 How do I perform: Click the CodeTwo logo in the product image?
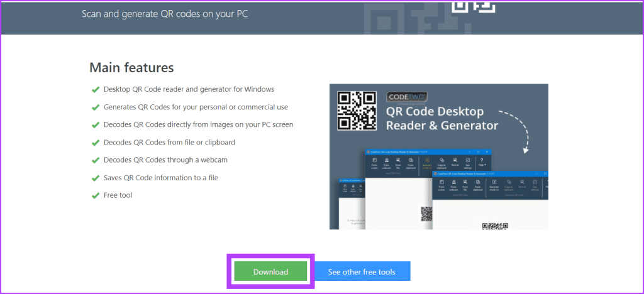tap(408, 97)
